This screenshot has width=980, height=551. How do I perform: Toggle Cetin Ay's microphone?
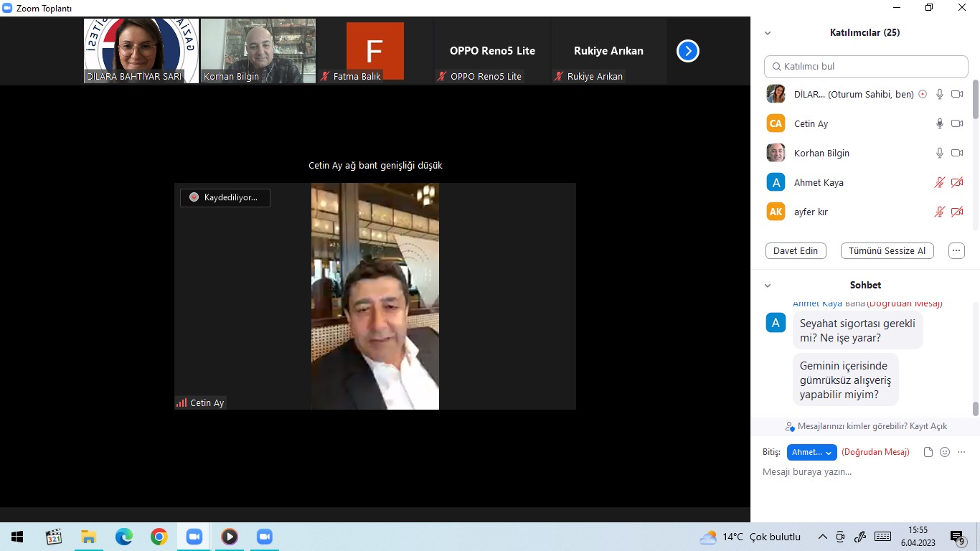click(x=939, y=123)
